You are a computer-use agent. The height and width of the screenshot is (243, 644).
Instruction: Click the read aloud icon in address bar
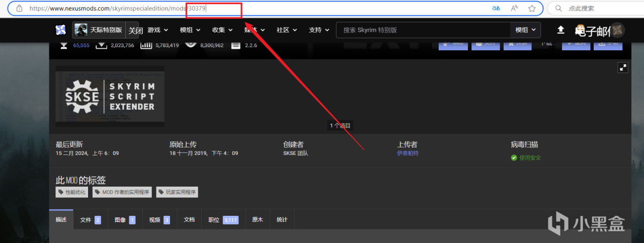(x=514, y=9)
